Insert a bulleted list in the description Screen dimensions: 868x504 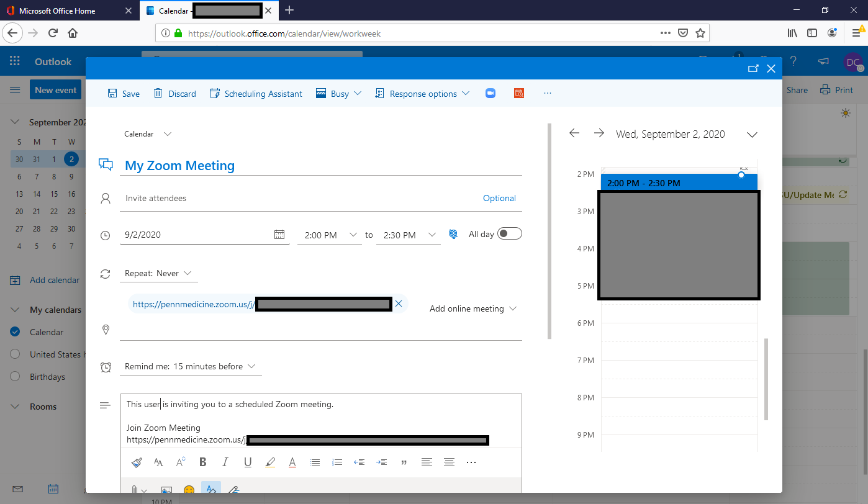point(315,462)
